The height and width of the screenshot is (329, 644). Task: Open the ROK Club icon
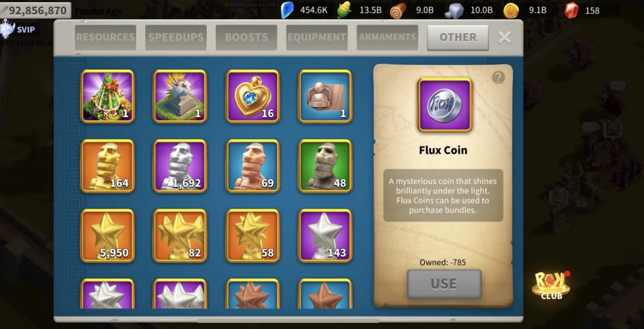pos(551,285)
